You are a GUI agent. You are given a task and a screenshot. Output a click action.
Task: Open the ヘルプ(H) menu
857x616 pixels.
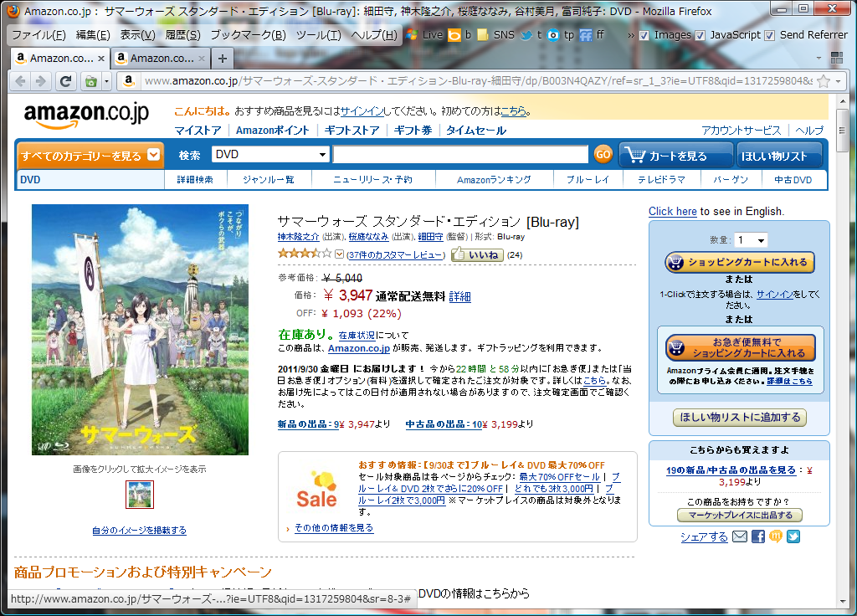point(374,35)
